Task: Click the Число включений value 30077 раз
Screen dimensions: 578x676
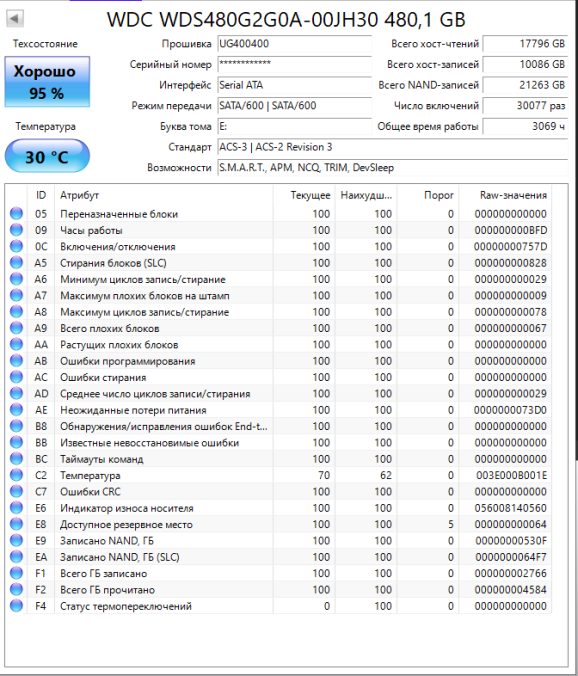Action: [x=525, y=106]
